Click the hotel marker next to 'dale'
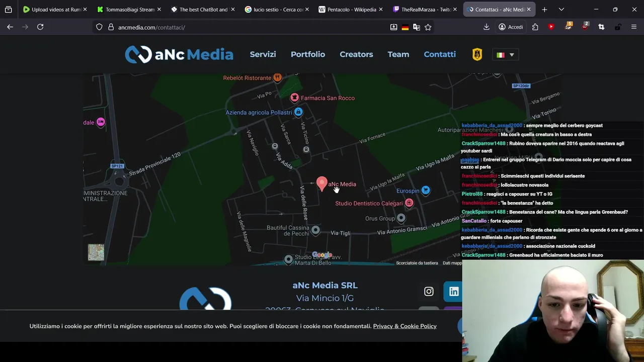This screenshot has height=362, width=644. pyautogui.click(x=101, y=122)
